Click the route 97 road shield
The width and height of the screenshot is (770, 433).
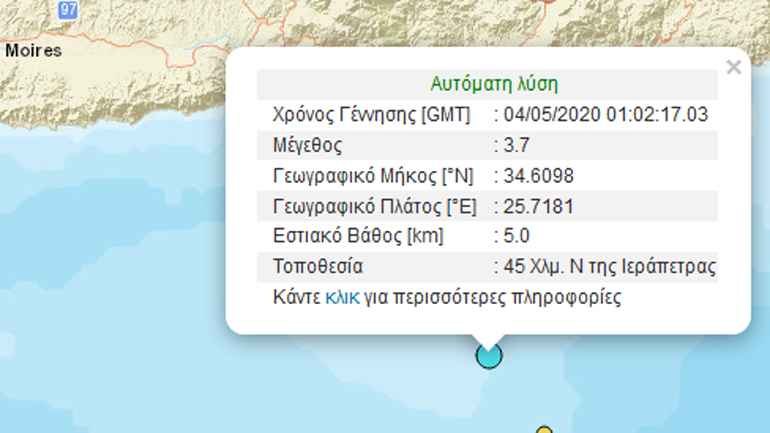click(x=68, y=10)
